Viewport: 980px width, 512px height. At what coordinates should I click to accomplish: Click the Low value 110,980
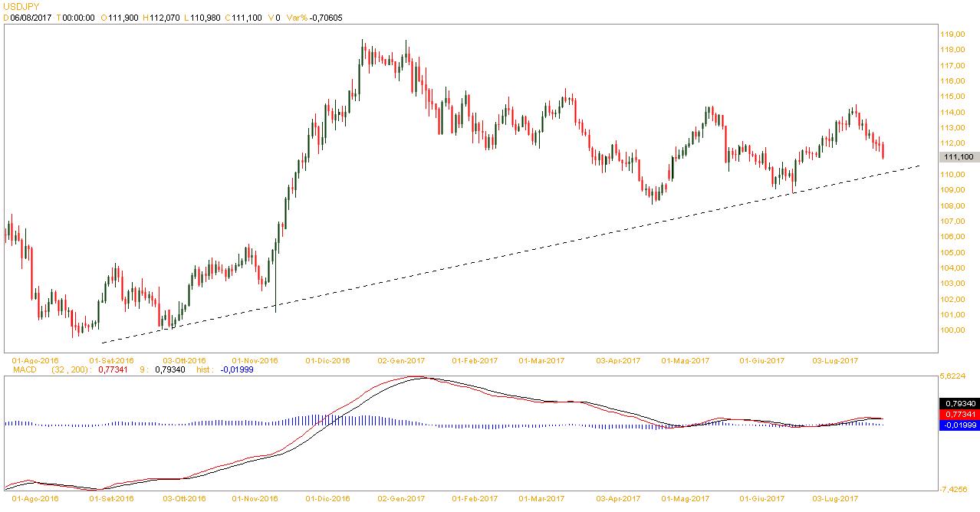pos(204,17)
